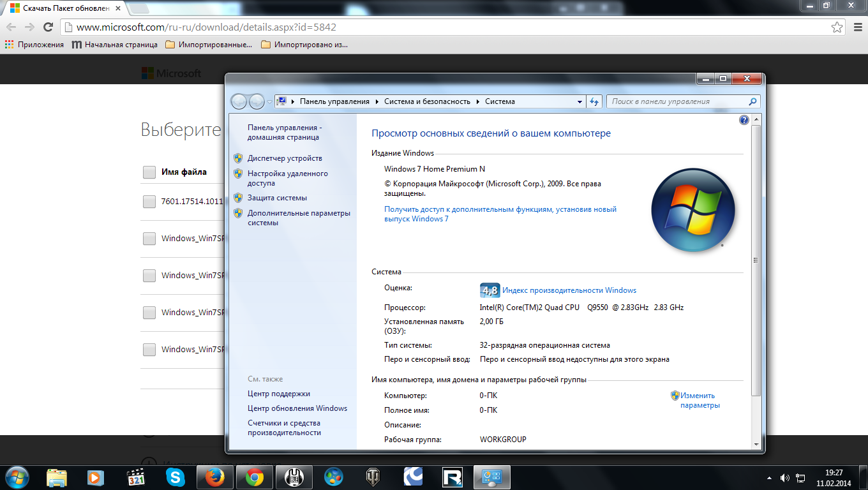The image size is (868, 490).
Task: Click the Microsoft logo on the webpage
Action: [171, 73]
